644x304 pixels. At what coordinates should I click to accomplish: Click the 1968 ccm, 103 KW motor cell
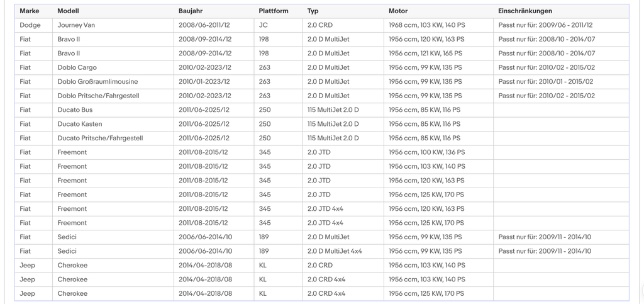pyautogui.click(x=438, y=25)
